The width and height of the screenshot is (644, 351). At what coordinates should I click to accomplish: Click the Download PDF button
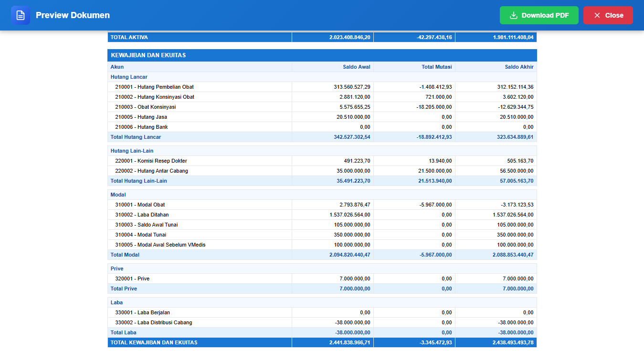539,15
